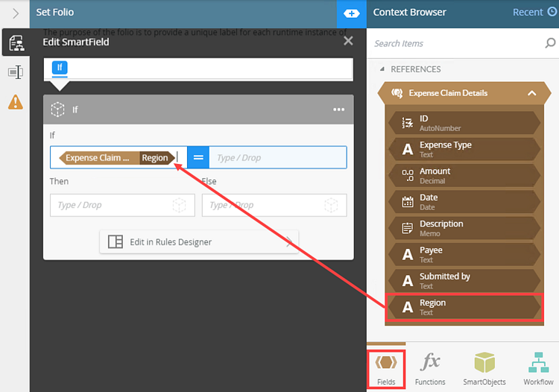Switch to the Workflow tab
Viewport: 559px width, 392px height.
[x=538, y=369]
